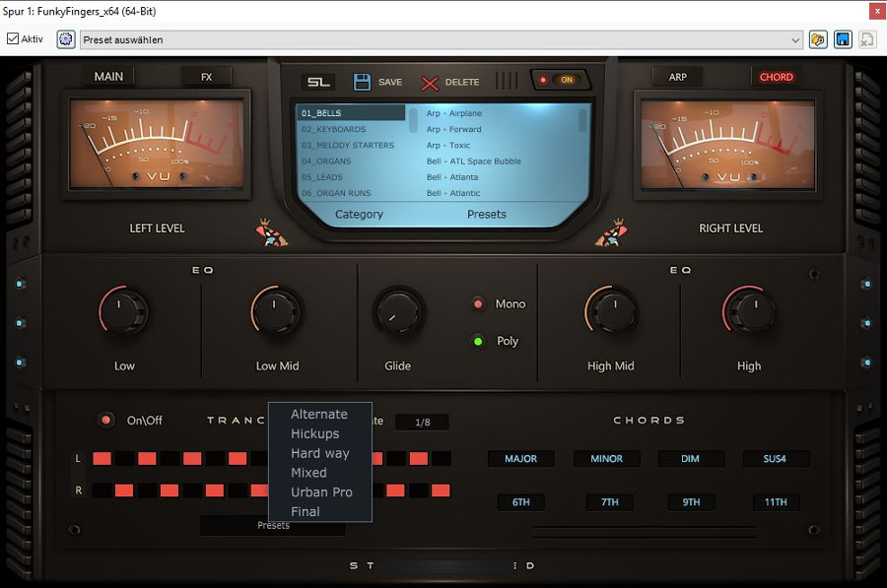Click the High EQ knob
This screenshot has width=887, height=588.
(x=750, y=311)
